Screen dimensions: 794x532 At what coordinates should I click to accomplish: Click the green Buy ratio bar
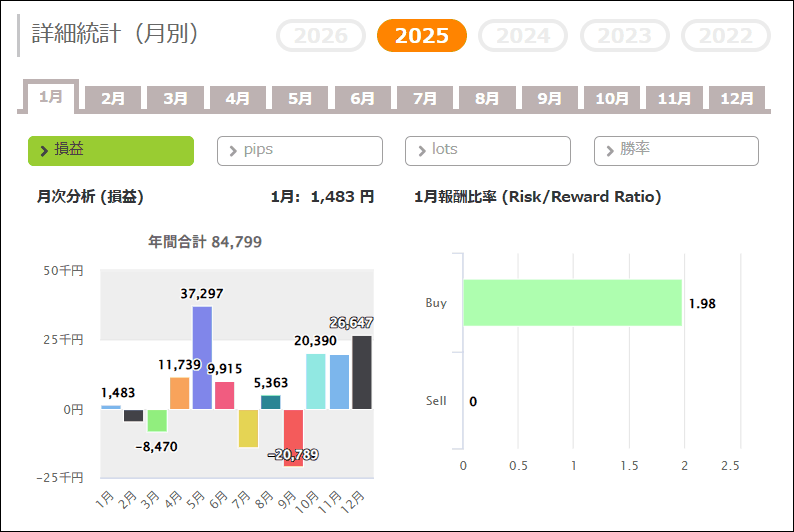(x=572, y=303)
